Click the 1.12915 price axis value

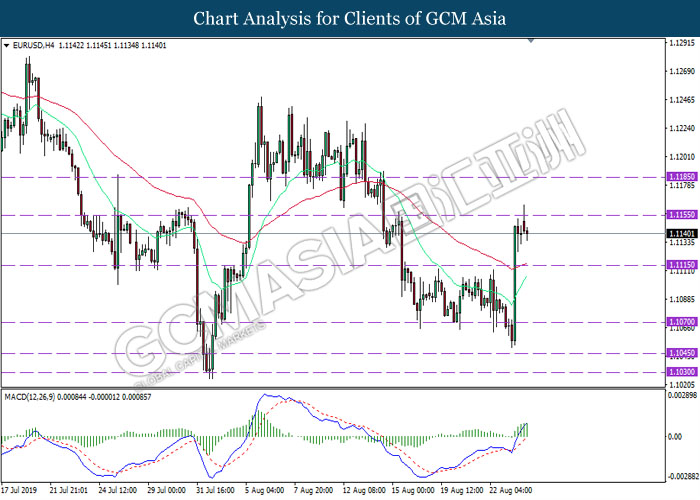tap(682, 43)
